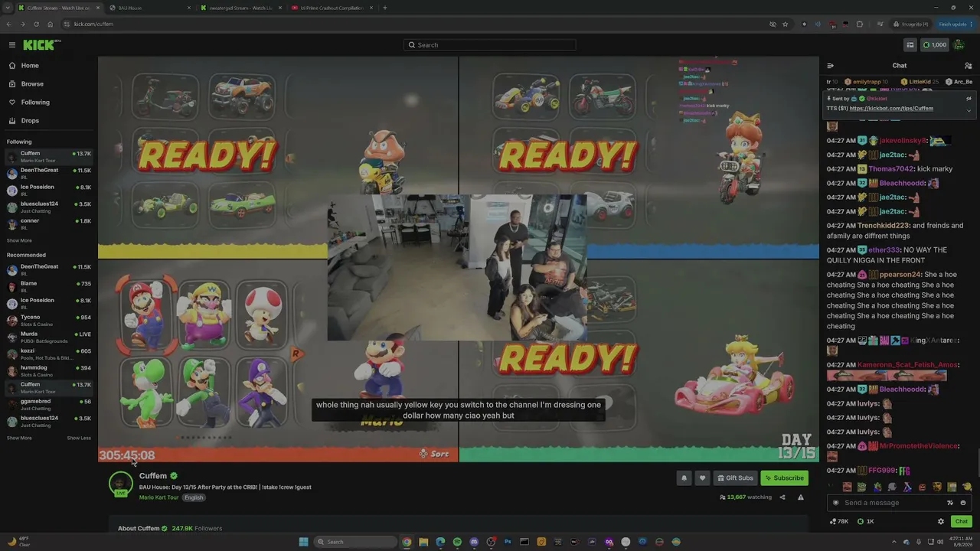Show more followed channels
Screen dimensions: 980x551
(x=19, y=241)
